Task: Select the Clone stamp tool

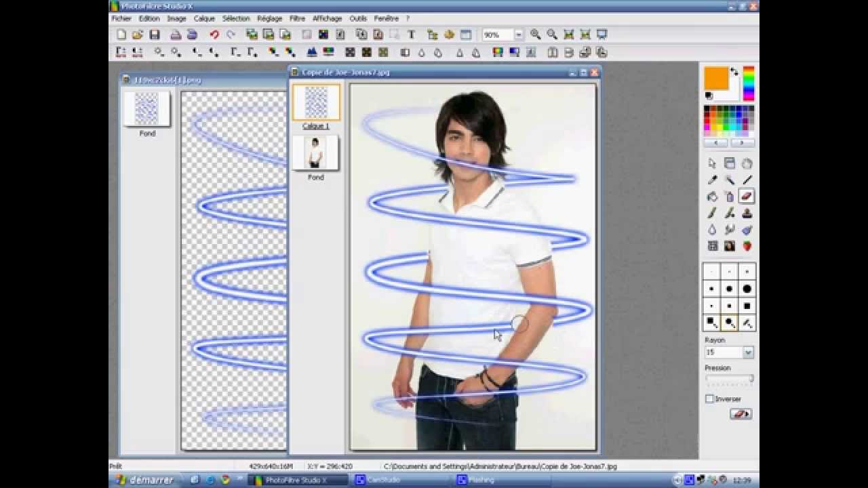Action: coord(747,213)
